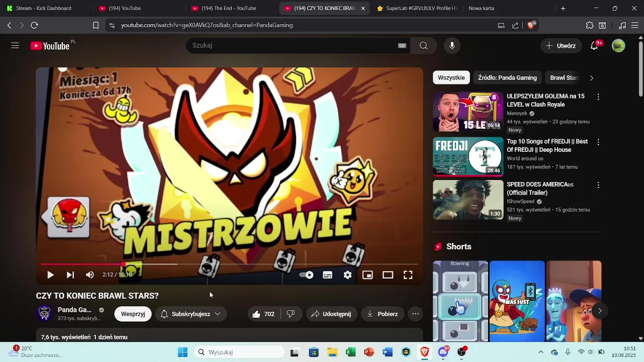Select the Brawl Stars filter chip
Viewport: 644px width, 362px height.
tap(565, 78)
